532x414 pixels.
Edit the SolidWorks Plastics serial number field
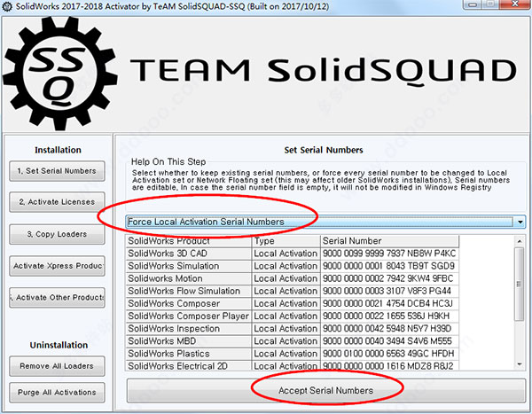coord(389,354)
